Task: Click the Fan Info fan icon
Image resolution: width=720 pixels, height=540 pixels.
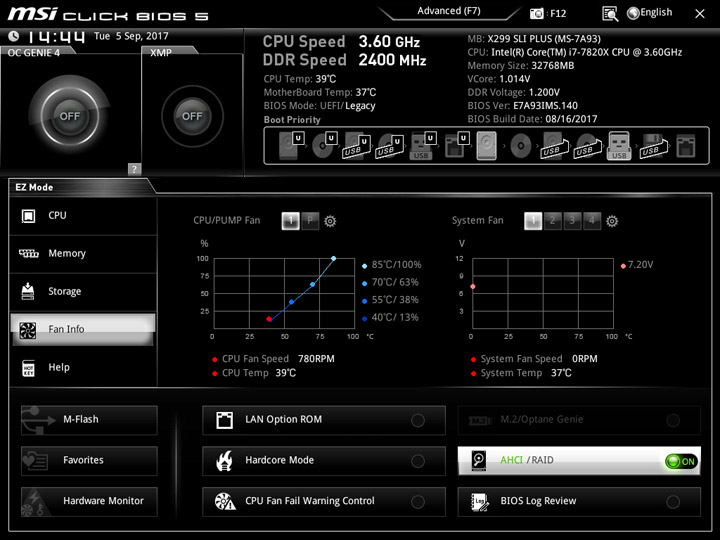Action: pyautogui.click(x=28, y=330)
